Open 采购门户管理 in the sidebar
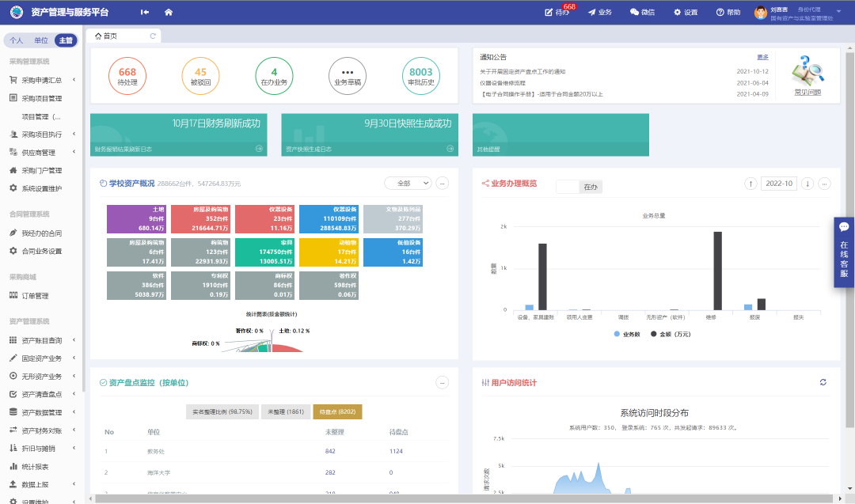The width and height of the screenshot is (855, 504). [41, 171]
